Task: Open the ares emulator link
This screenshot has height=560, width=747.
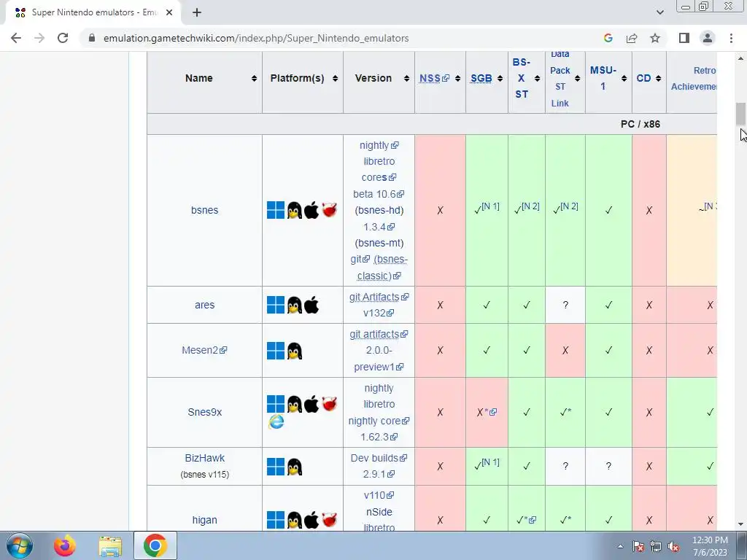Action: pyautogui.click(x=204, y=305)
